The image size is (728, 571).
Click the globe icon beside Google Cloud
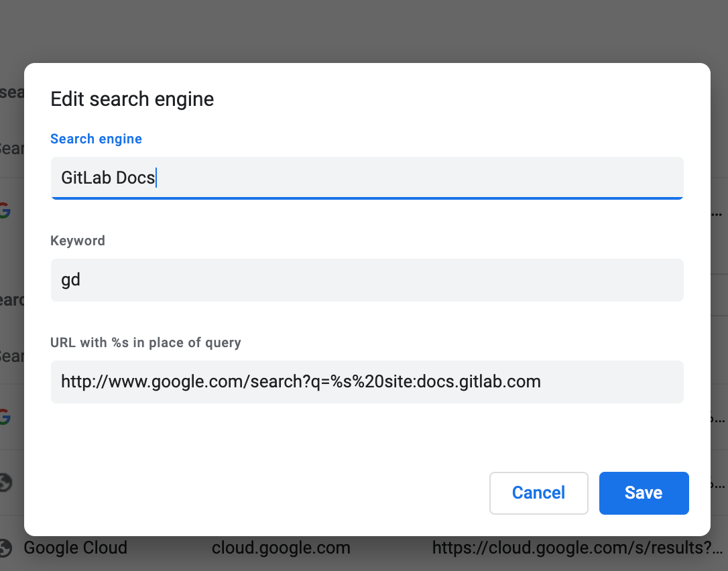coord(5,548)
